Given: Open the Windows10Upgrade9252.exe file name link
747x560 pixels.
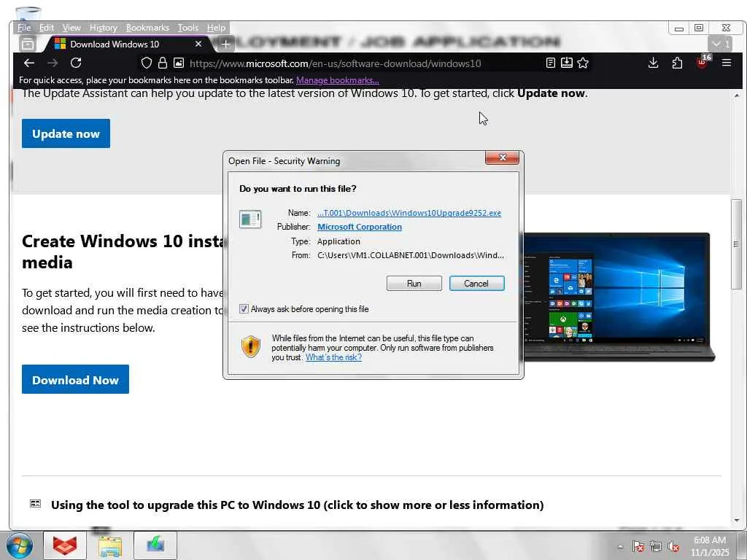Looking at the screenshot, I should [x=409, y=213].
